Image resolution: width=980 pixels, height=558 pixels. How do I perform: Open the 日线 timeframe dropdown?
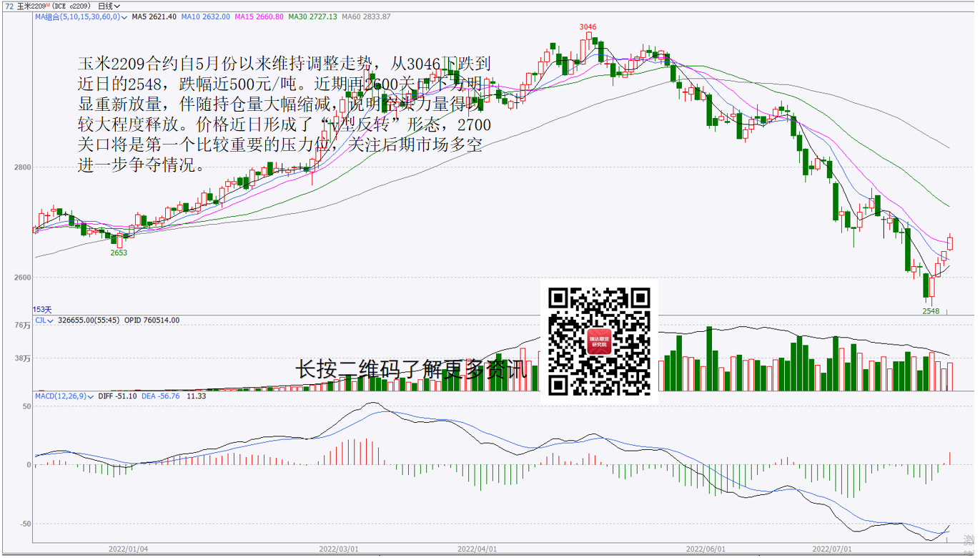109,6
